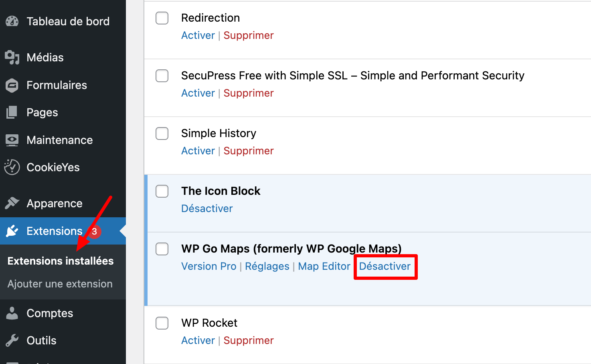The height and width of the screenshot is (364, 591).
Task: Check the SecuPress Free checkbox
Action: click(162, 76)
